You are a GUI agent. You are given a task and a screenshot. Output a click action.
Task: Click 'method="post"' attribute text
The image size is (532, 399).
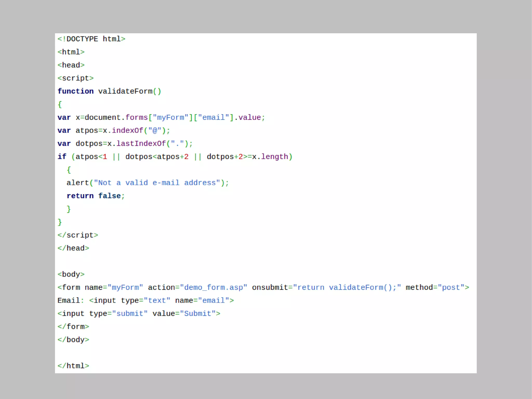coord(435,287)
